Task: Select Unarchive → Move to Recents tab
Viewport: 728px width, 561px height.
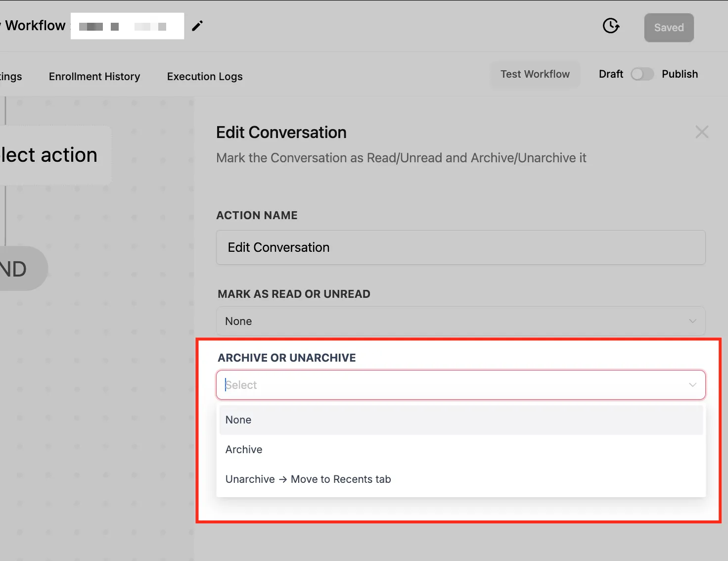Action: click(460, 479)
